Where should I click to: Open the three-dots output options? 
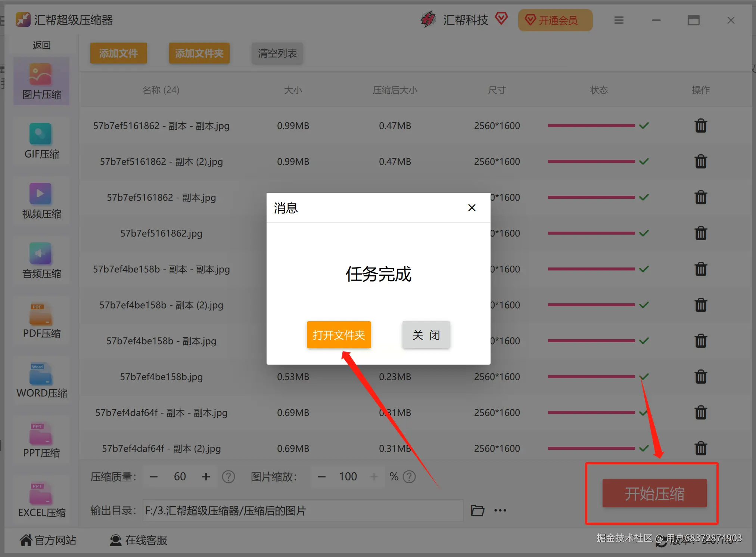500,510
